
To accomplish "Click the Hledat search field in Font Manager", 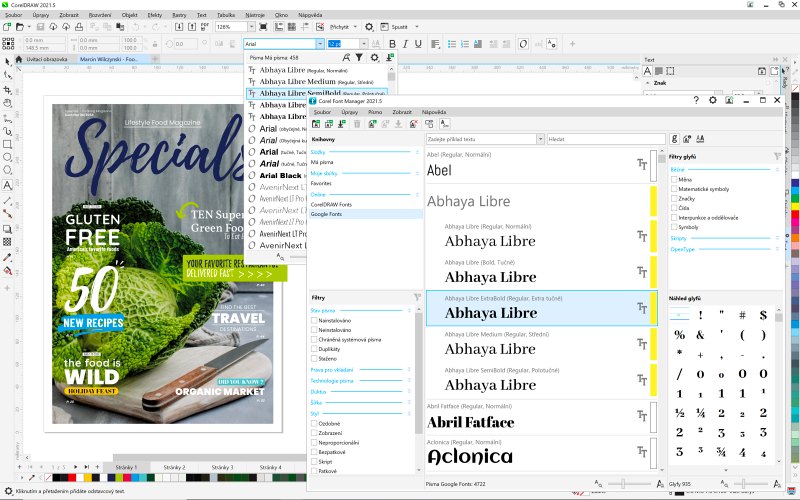I will [x=606, y=139].
